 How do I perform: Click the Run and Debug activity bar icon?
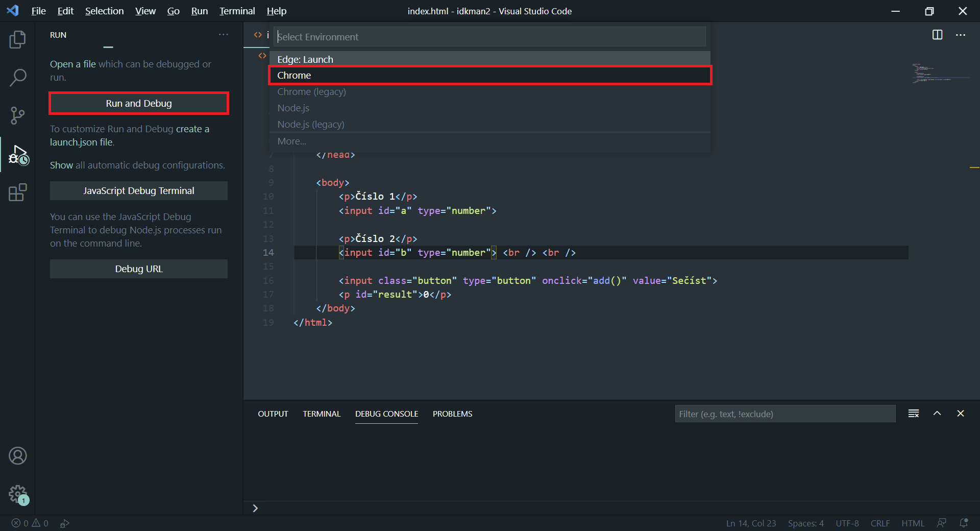tap(18, 155)
